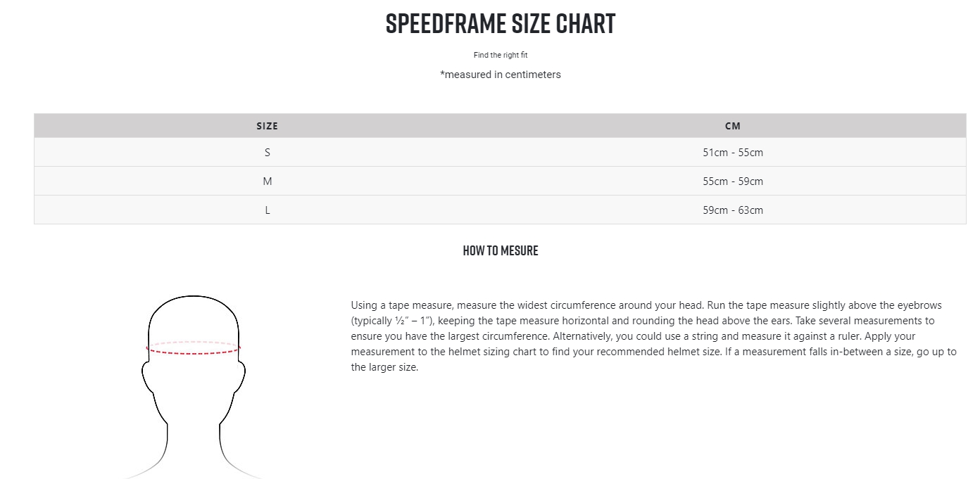Click the SPEEDFRAME SIZE CHART heading

[x=501, y=24]
